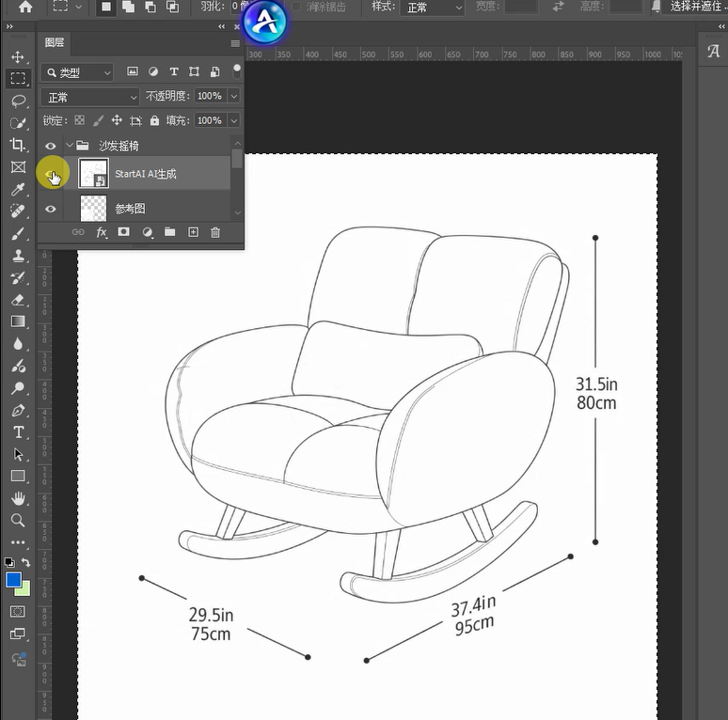Image resolution: width=728 pixels, height=720 pixels.
Task: Select the Lasso tool
Action: pyautogui.click(x=18, y=101)
